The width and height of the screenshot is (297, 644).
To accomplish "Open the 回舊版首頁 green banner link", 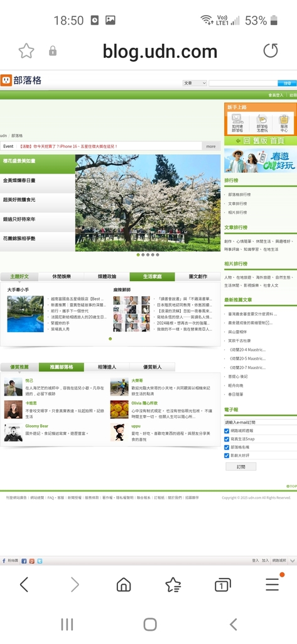I will pos(261,141).
